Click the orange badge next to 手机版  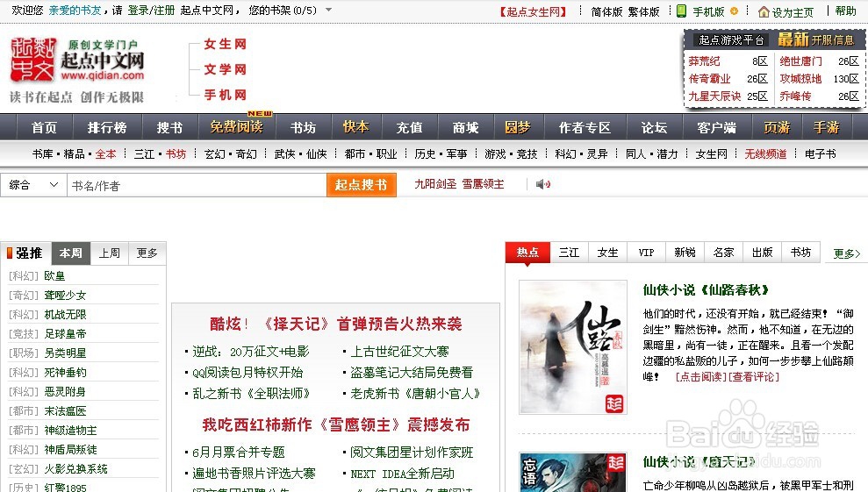coord(734,11)
